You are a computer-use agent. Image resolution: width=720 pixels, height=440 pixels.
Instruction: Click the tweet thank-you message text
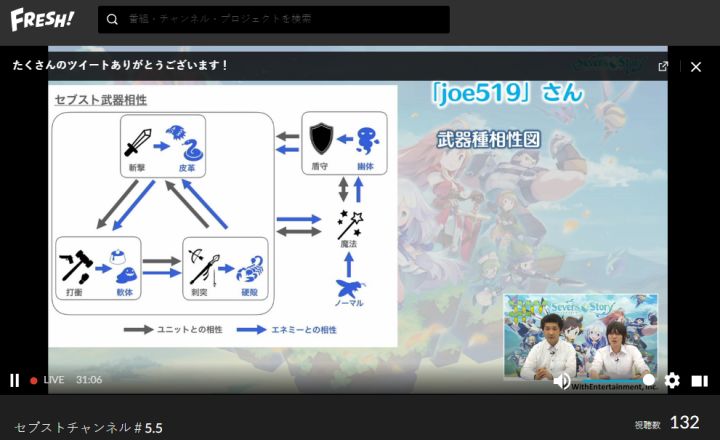[x=120, y=65]
